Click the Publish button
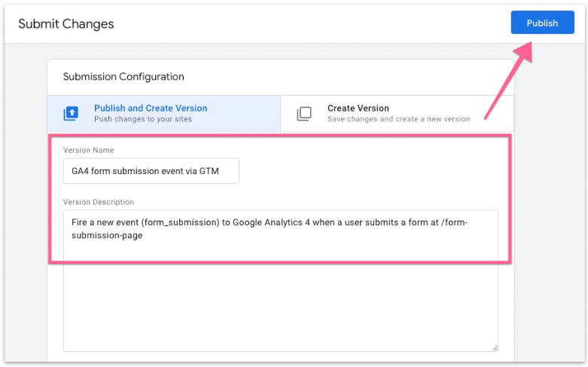Viewport: 588px width, 367px height. 541,23
